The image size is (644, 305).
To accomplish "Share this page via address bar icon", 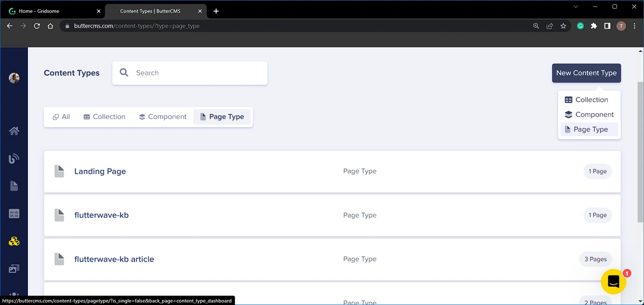I will [x=550, y=26].
